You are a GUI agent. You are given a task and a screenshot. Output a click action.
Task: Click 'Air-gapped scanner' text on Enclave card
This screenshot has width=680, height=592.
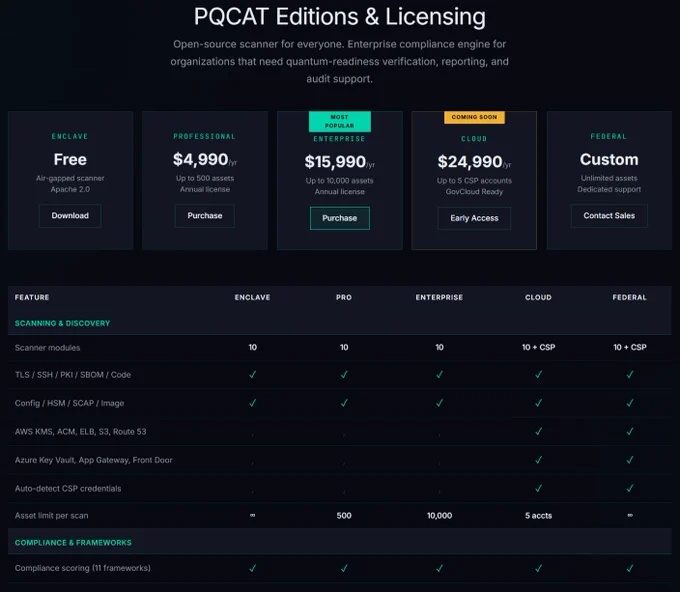(70, 178)
